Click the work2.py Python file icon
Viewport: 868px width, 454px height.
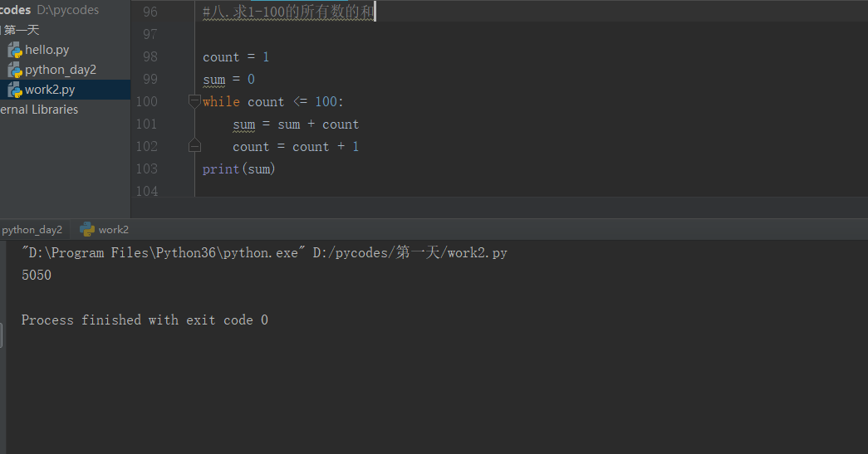(x=15, y=90)
